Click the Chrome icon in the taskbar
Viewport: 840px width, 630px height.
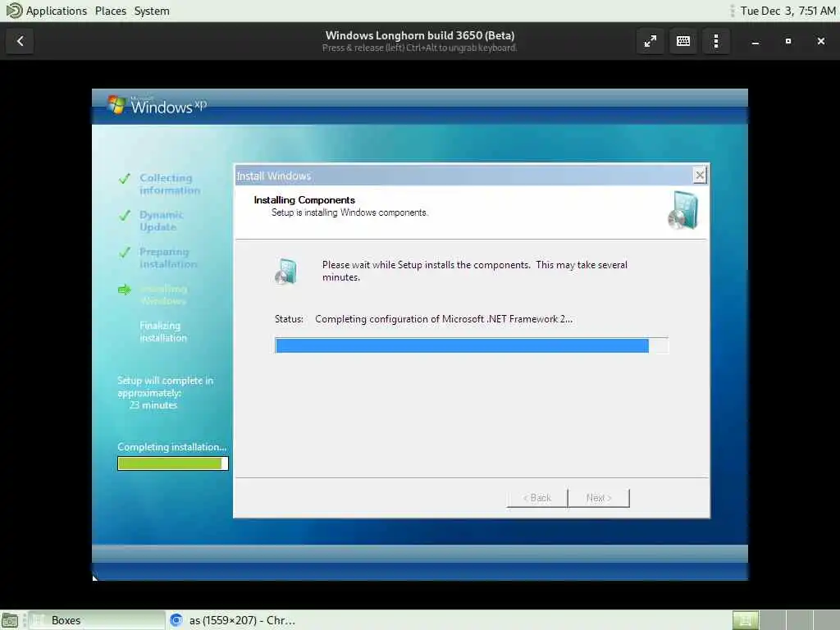point(176,620)
